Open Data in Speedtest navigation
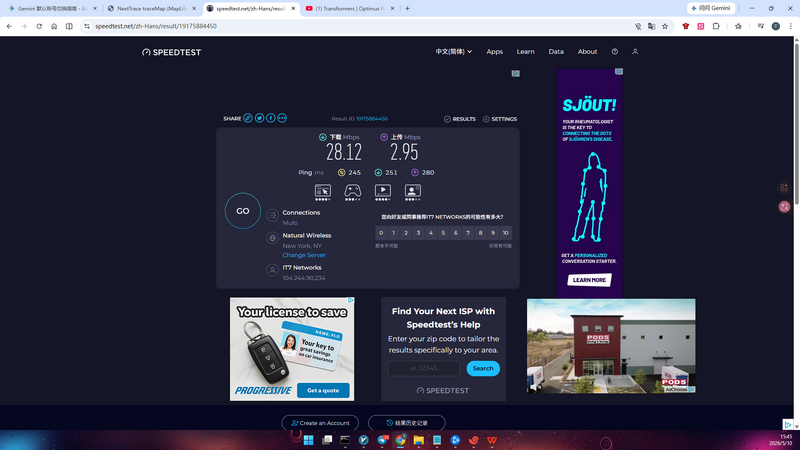The image size is (800, 450). 556,52
